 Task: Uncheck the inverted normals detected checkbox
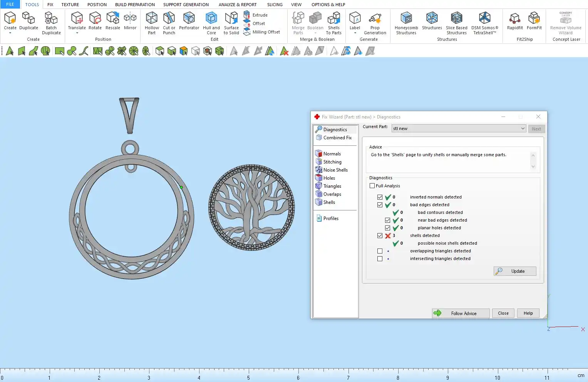380,197
